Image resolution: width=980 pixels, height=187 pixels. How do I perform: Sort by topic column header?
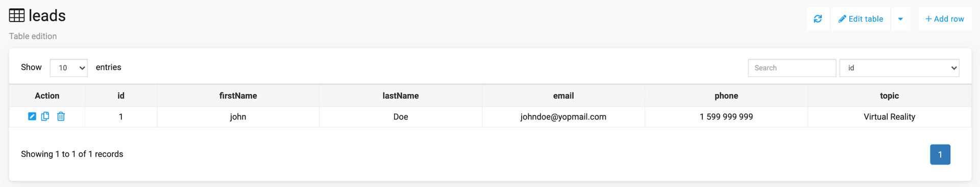[889, 96]
